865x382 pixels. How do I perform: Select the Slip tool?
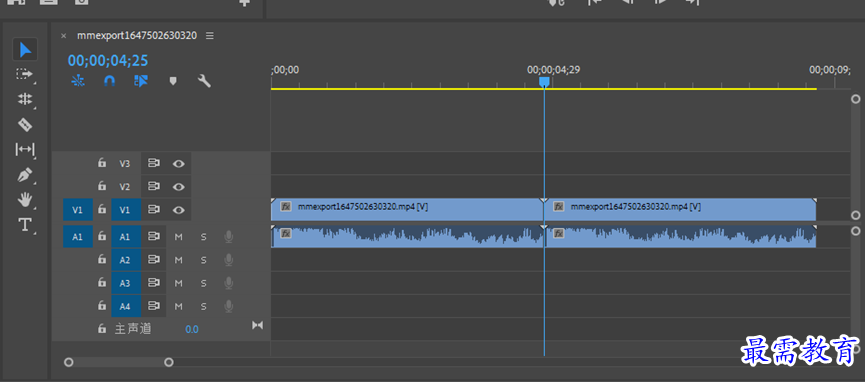pos(25,150)
